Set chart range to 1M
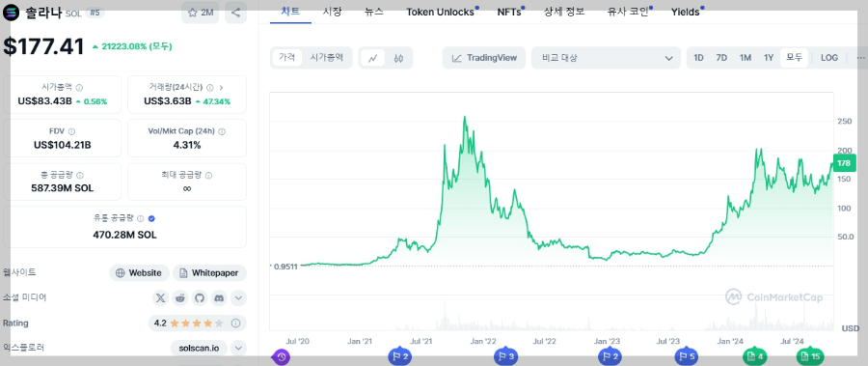Screen dimensions: 868x366 (x=746, y=58)
